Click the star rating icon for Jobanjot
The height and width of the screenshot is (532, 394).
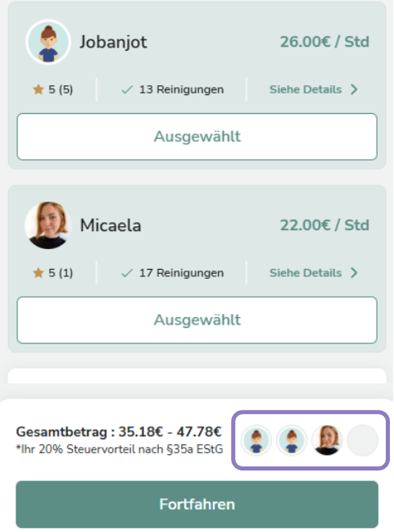click(38, 89)
